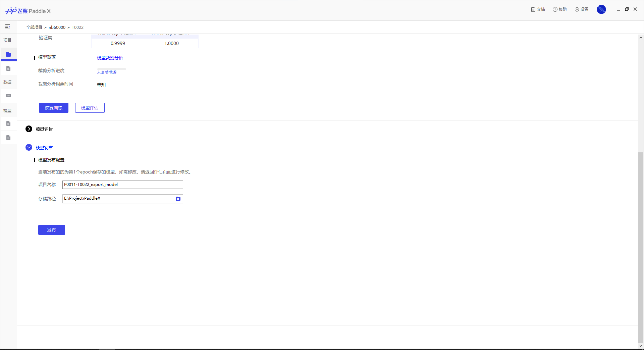Expand the 模型评估 section
The height and width of the screenshot is (350, 644).
(x=29, y=129)
